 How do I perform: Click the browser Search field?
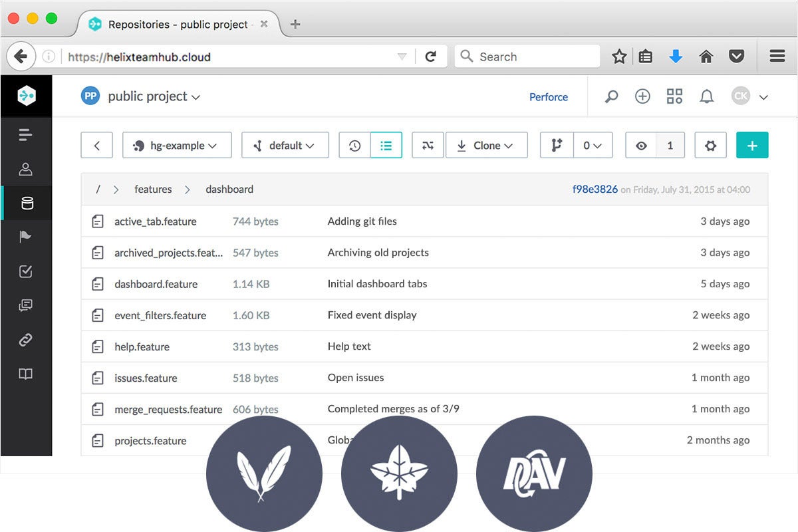coord(527,57)
